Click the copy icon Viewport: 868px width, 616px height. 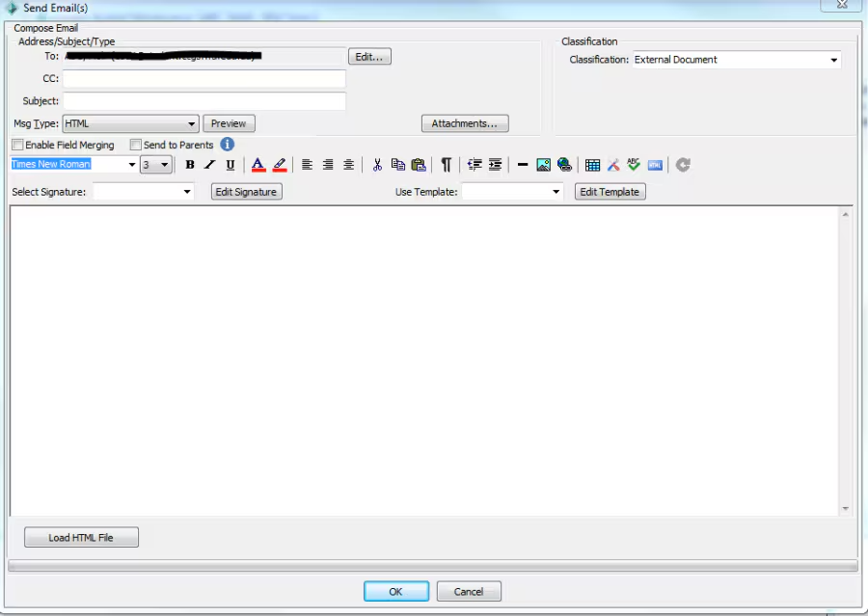[x=397, y=165]
